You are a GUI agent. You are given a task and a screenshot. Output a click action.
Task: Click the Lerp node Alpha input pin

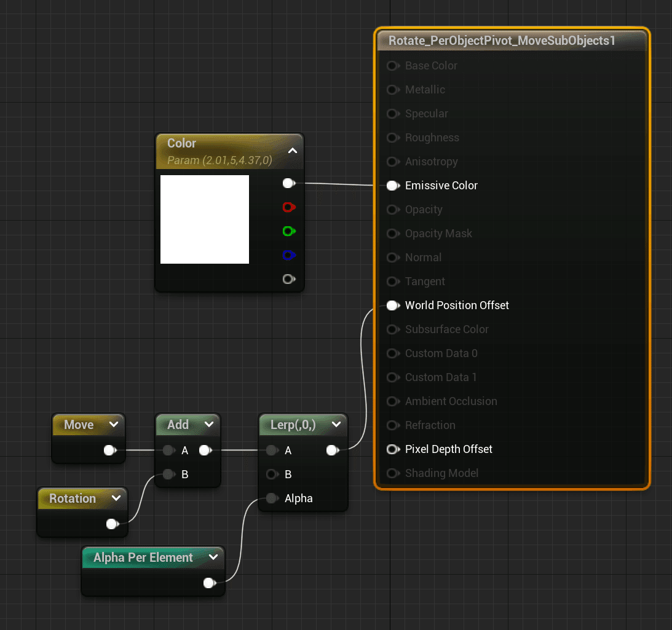click(272, 498)
